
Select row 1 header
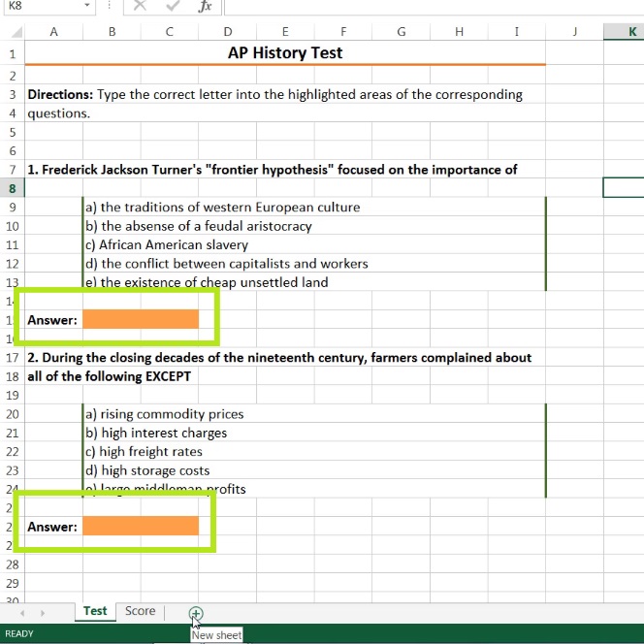[x=13, y=53]
